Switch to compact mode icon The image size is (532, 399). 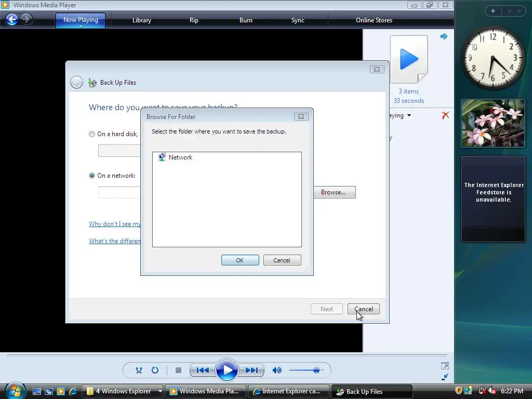point(445,377)
